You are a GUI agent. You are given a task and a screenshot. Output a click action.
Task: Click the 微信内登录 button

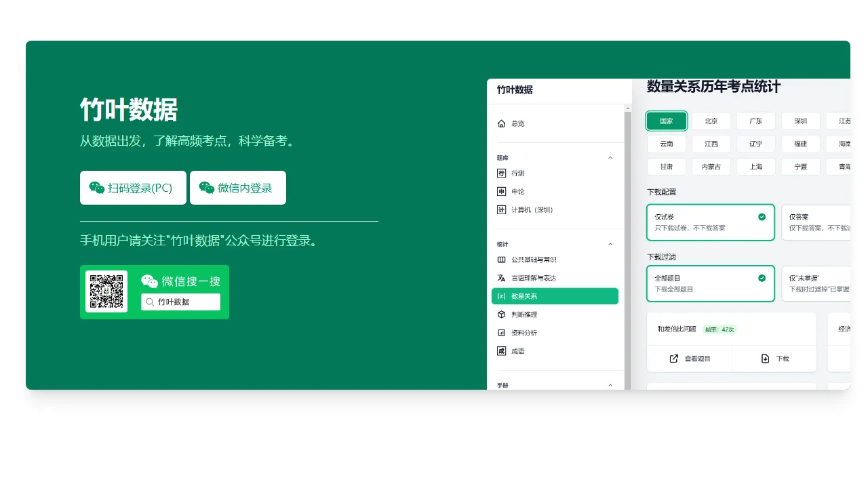238,188
